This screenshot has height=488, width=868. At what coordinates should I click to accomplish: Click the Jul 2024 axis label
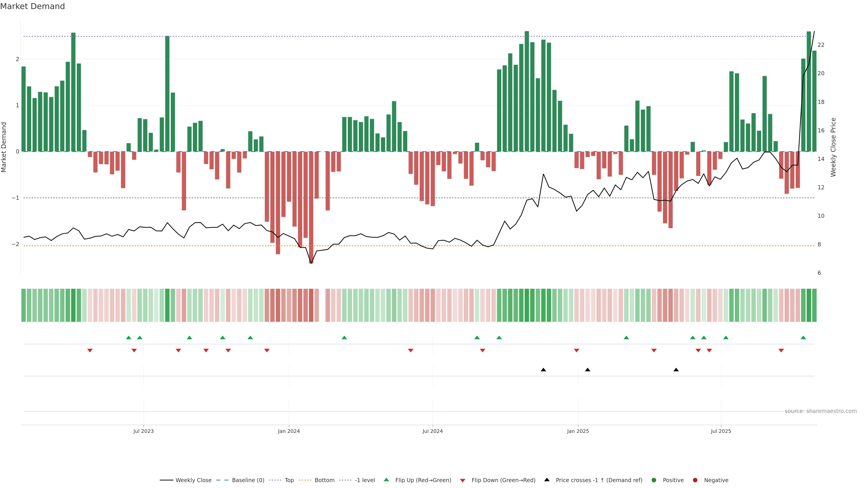tap(433, 431)
